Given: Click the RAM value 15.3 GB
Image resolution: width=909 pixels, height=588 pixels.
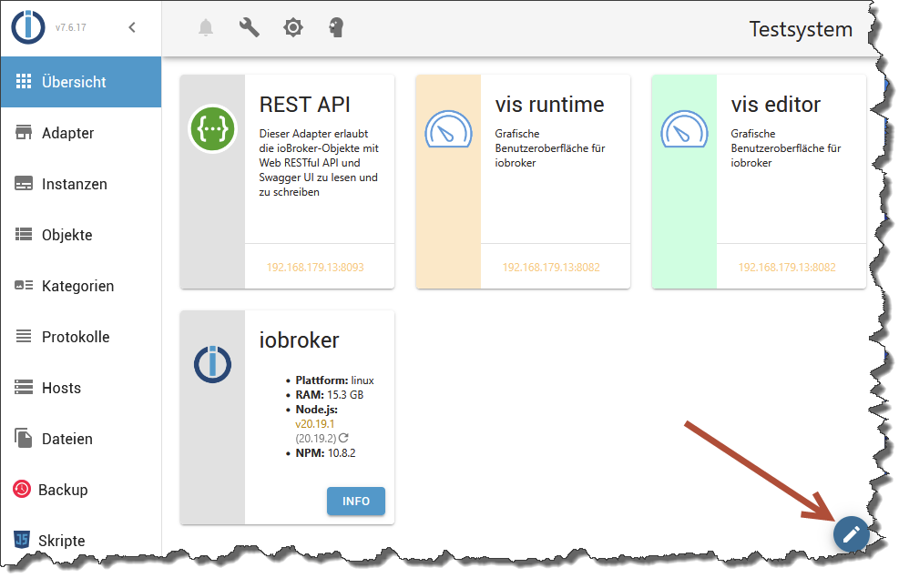Looking at the screenshot, I should 345,395.
